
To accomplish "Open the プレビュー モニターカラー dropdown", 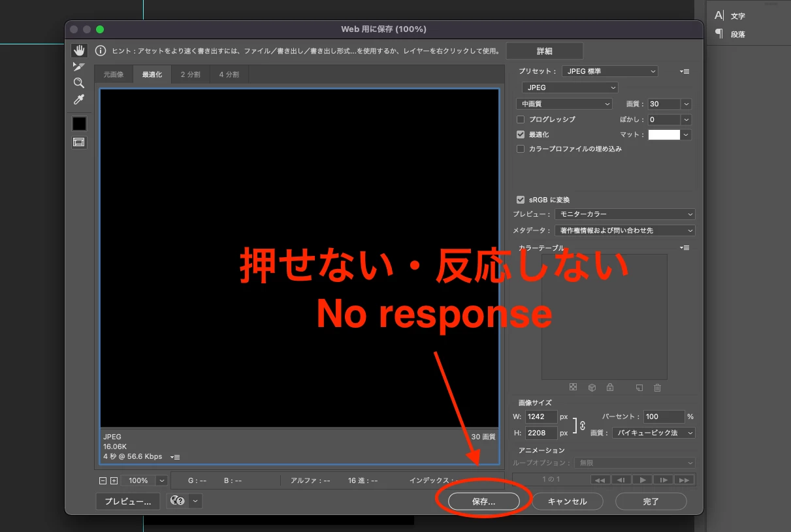I will point(624,214).
